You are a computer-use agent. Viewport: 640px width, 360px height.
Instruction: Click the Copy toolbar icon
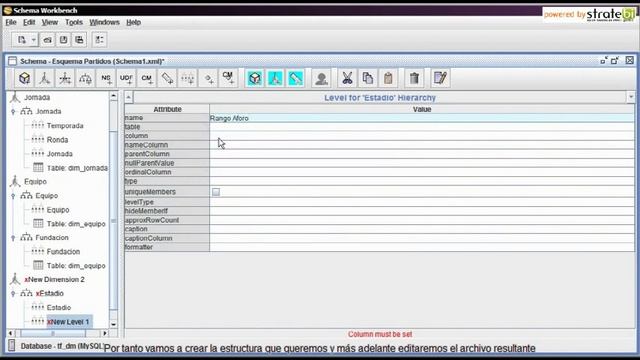click(x=368, y=78)
